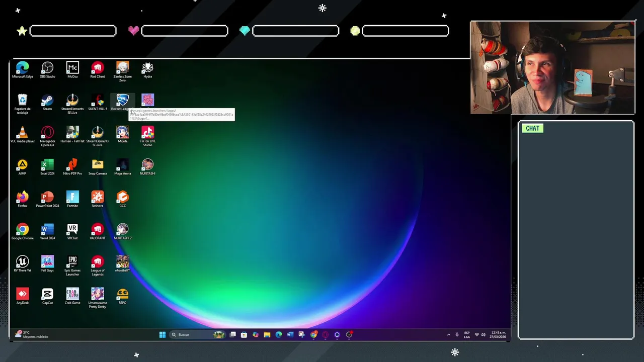Open the Wi-Fi network tray icon
Screen dimensions: 644x362
point(477,335)
